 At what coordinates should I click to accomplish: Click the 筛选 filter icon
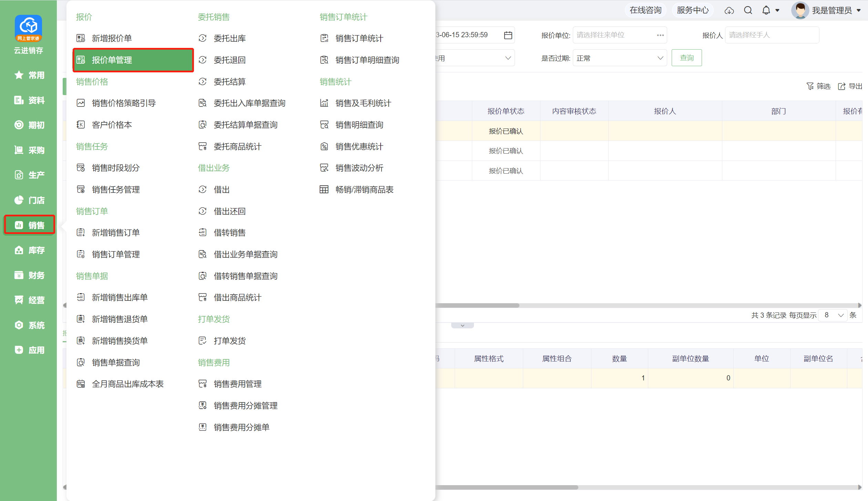click(x=810, y=86)
